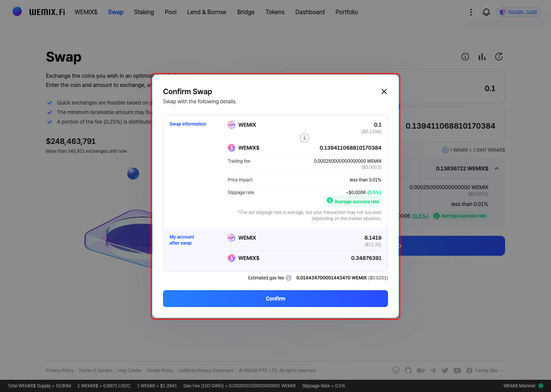Toggle the WEMIX exchange rate direction icon
The height and width of the screenshot is (392, 551).
[x=445, y=150]
